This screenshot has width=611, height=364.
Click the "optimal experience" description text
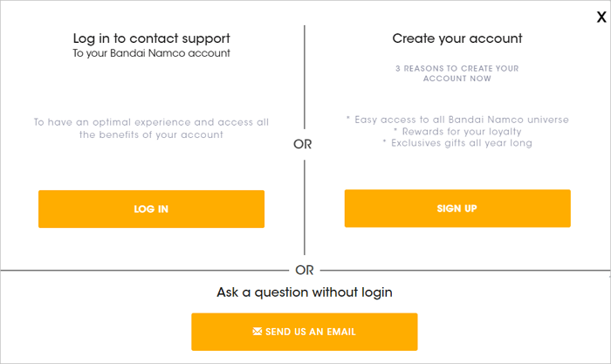(151, 128)
